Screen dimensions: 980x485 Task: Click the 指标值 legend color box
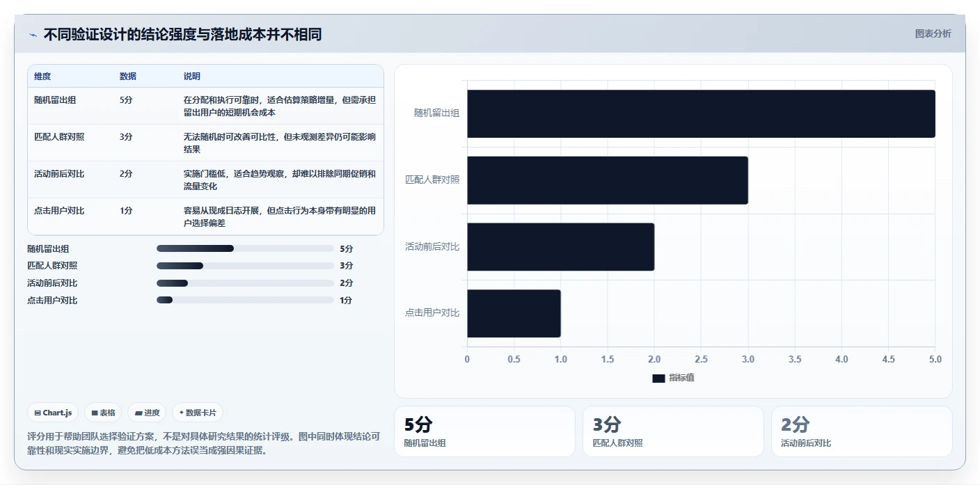point(658,378)
